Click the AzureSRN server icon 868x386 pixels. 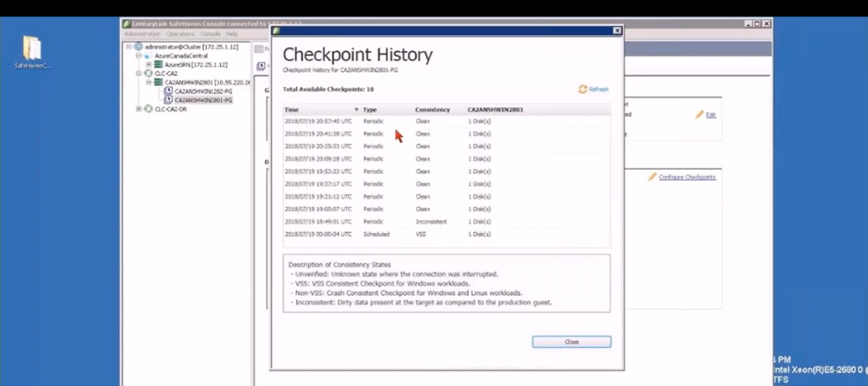click(x=159, y=65)
